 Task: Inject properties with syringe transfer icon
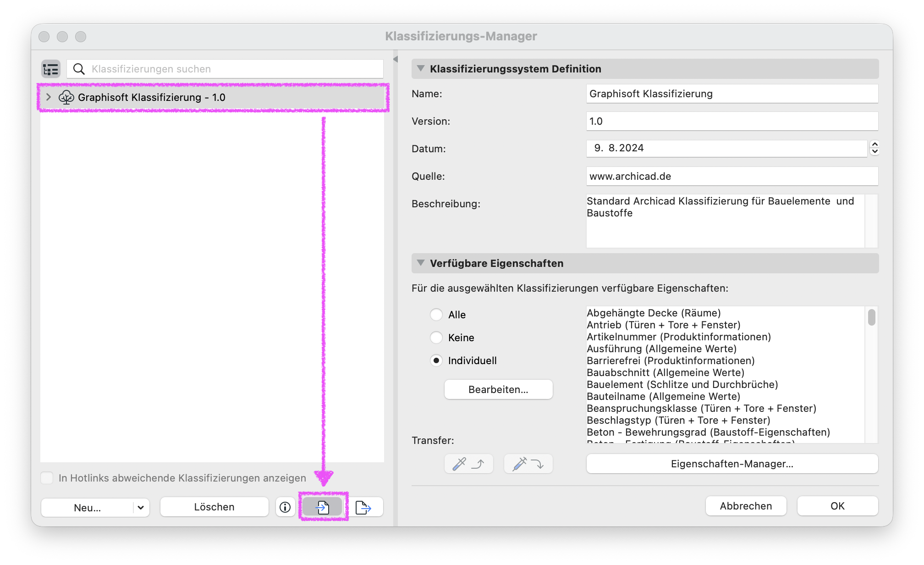528,464
